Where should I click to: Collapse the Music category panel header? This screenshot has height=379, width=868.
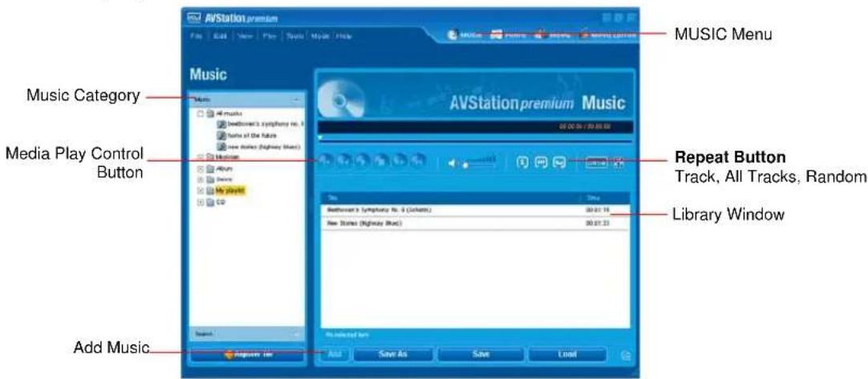click(x=246, y=99)
